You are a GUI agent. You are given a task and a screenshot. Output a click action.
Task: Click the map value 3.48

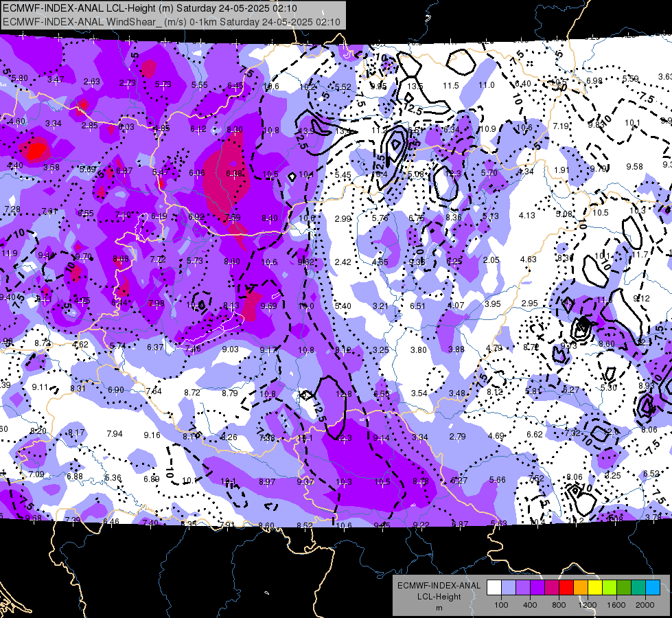(457, 393)
